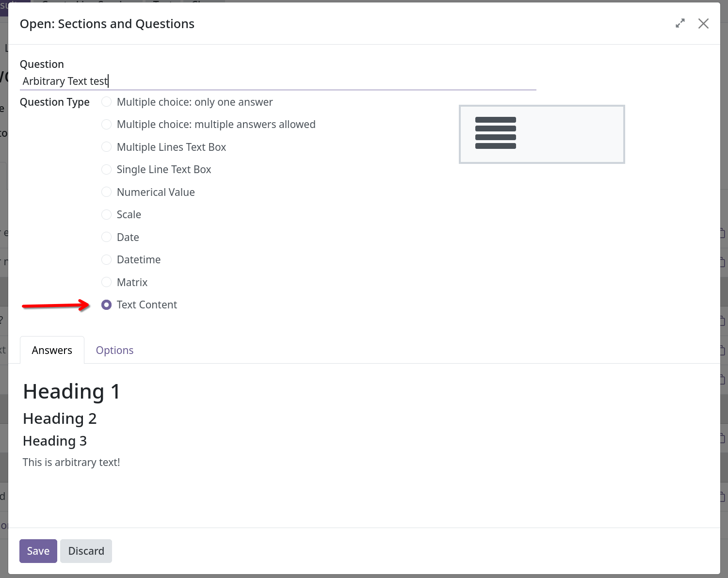Discard the question changes
Image resolution: width=728 pixels, height=578 pixels.
[86, 551]
